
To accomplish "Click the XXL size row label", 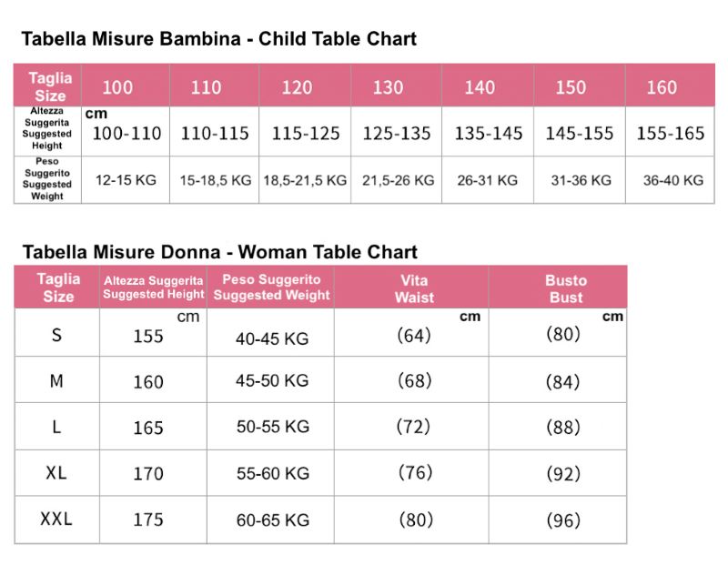I will pyautogui.click(x=56, y=519).
